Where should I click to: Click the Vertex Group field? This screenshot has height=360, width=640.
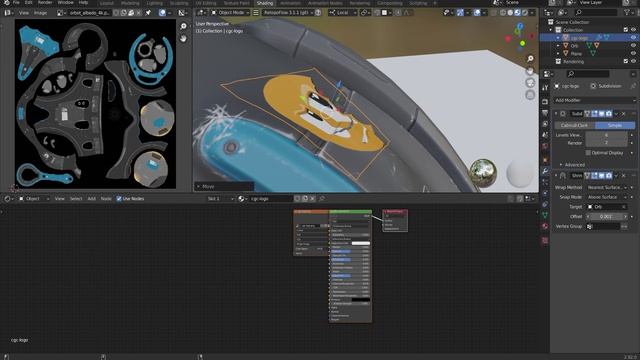point(604,227)
